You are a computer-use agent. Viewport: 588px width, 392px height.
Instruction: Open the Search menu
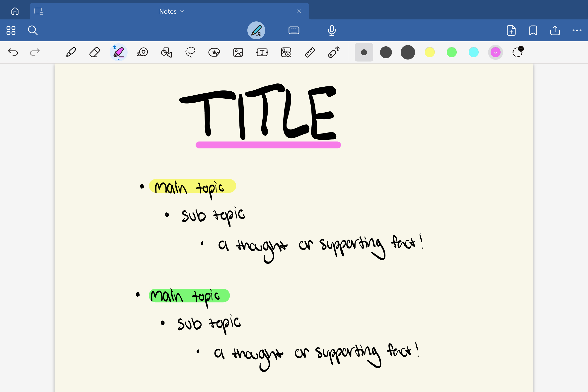coord(33,30)
